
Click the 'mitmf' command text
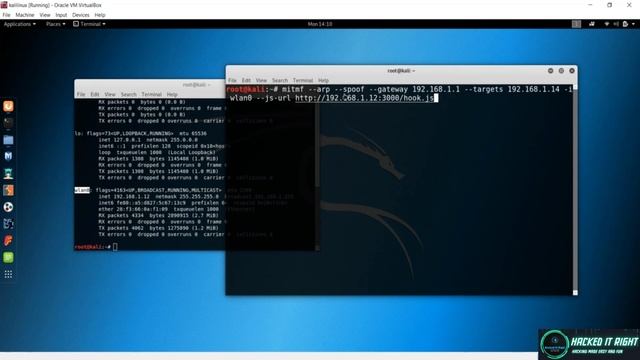[x=293, y=89]
